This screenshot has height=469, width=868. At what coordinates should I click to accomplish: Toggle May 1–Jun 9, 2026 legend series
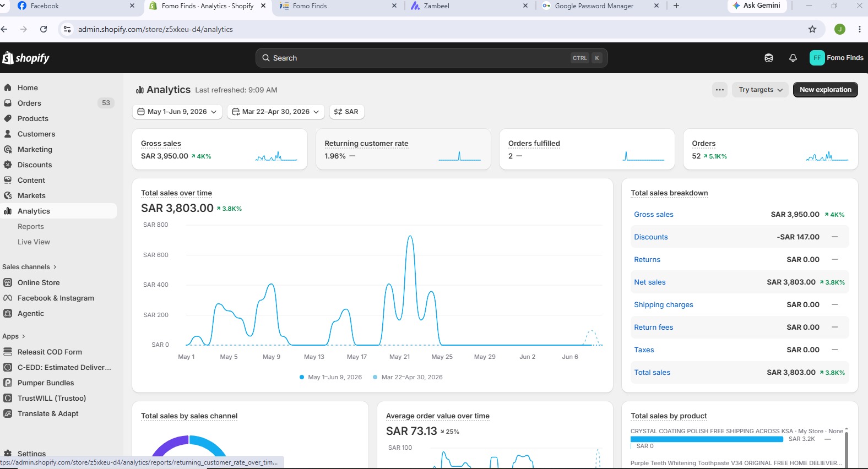click(x=330, y=377)
